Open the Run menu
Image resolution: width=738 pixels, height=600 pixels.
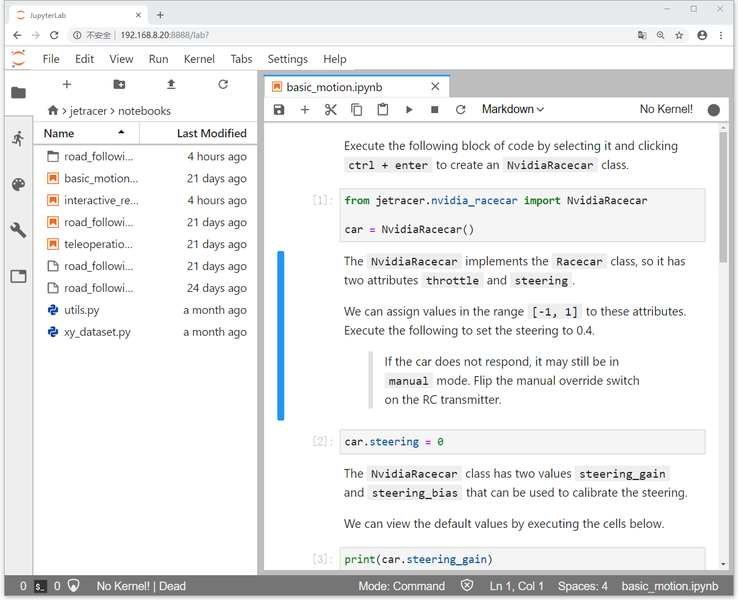click(x=158, y=59)
